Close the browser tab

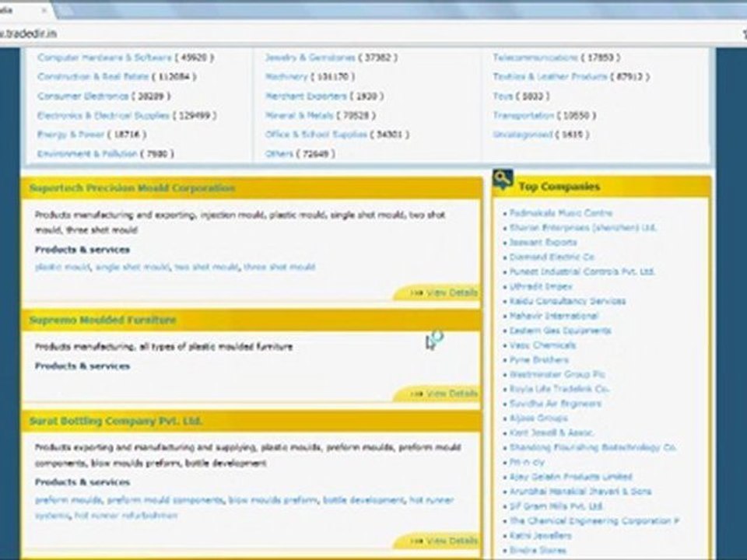[x=44, y=10]
